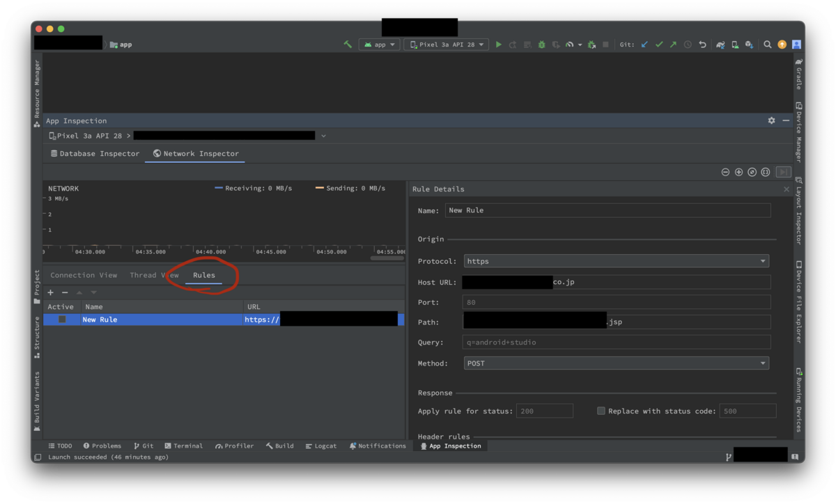Open the Pixel 3a API 28 device dropdown

446,45
